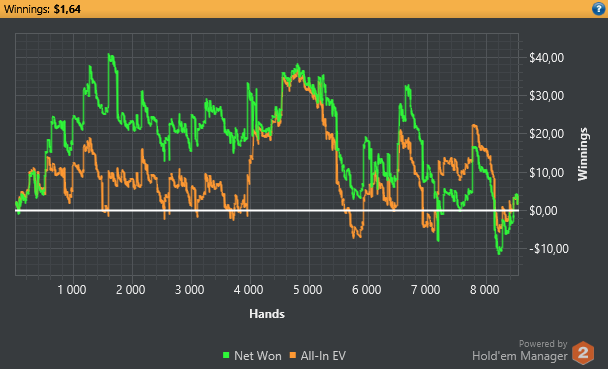The width and height of the screenshot is (608, 369).
Task: Click the 1 000 hands axis label
Action: pyautogui.click(x=72, y=290)
